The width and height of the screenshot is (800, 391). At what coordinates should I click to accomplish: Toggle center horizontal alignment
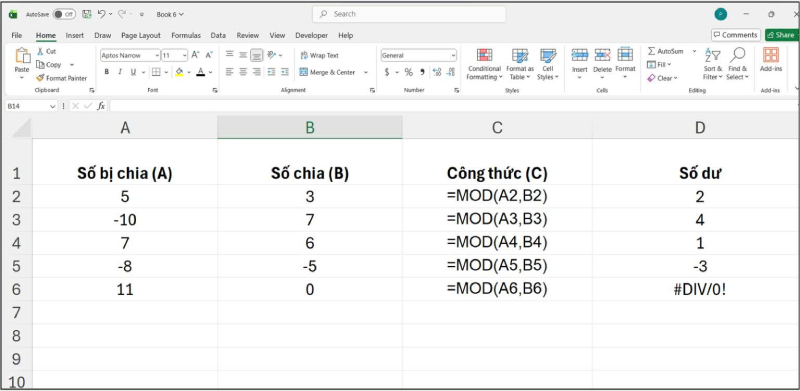(243, 72)
